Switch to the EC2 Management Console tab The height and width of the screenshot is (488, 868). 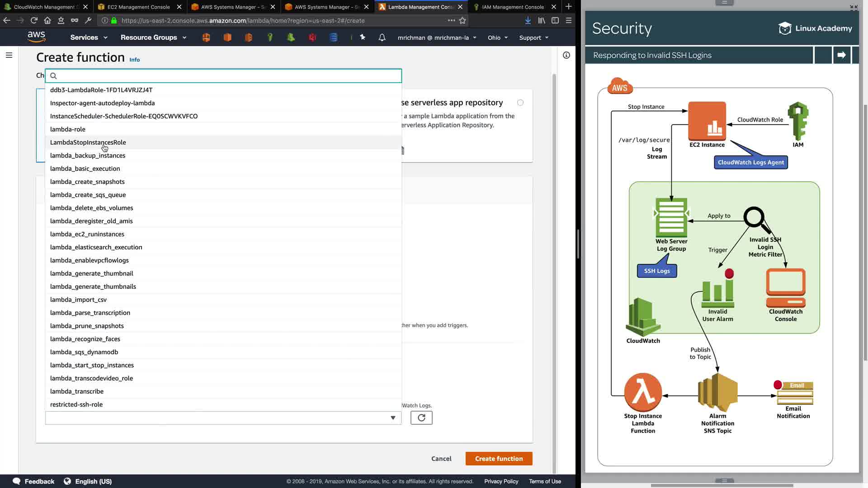click(x=138, y=7)
